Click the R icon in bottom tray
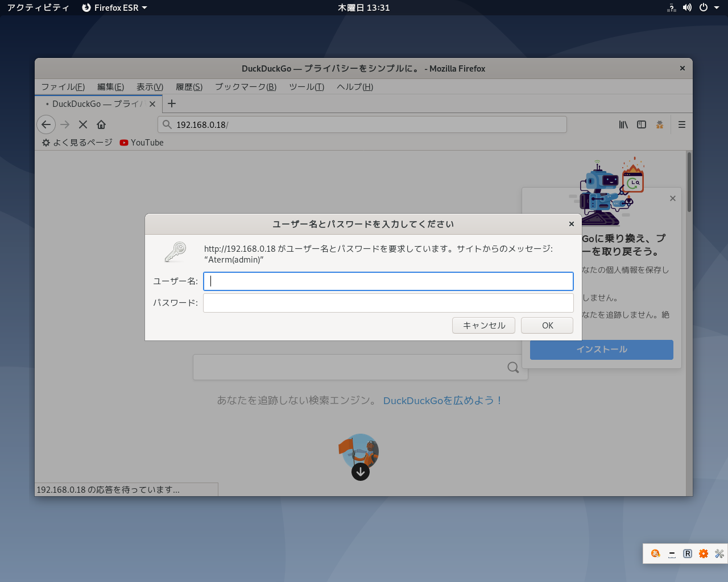The width and height of the screenshot is (728, 582). (688, 554)
